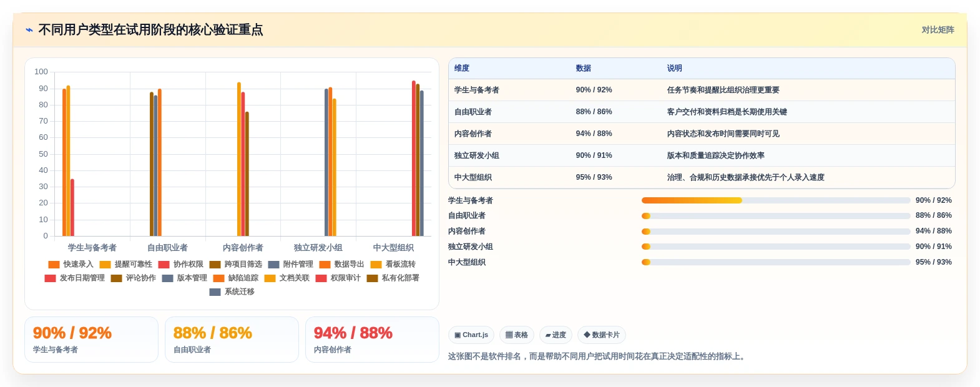This screenshot has width=980, height=387.
Task: Click the note 任务节奏和提醒比组织治理更重要
Action: pyautogui.click(x=723, y=90)
